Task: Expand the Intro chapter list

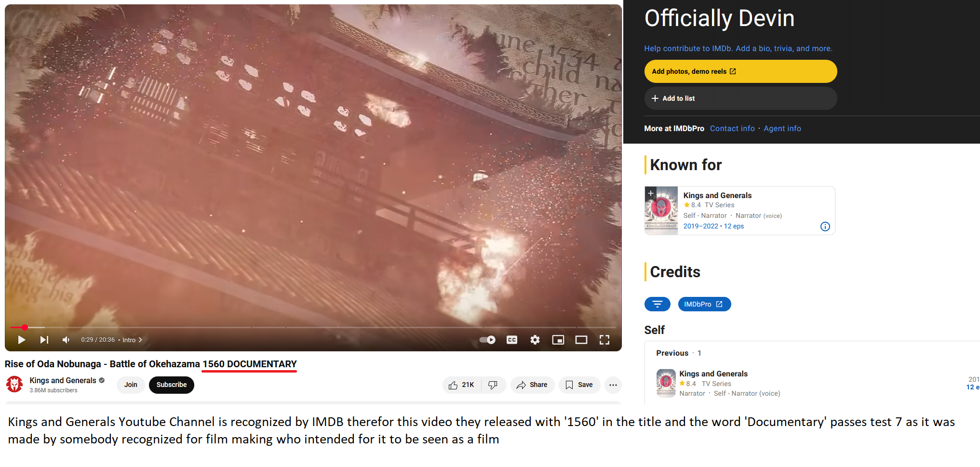Action: pyautogui.click(x=133, y=340)
